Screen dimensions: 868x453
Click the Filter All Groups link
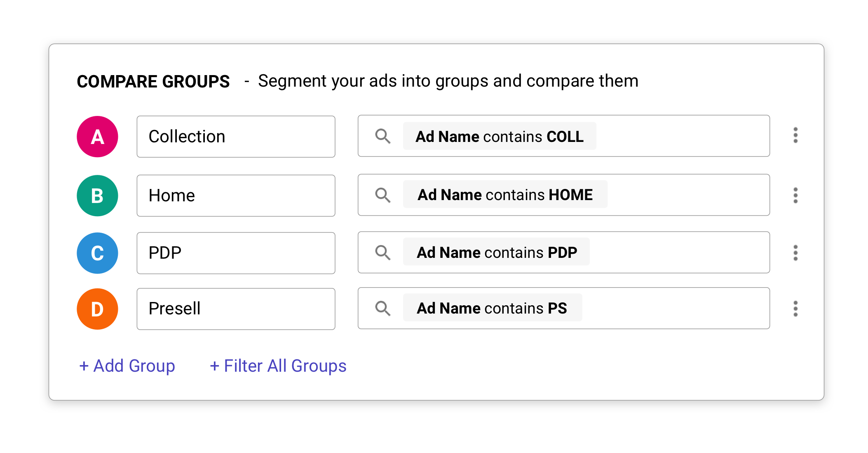278,366
